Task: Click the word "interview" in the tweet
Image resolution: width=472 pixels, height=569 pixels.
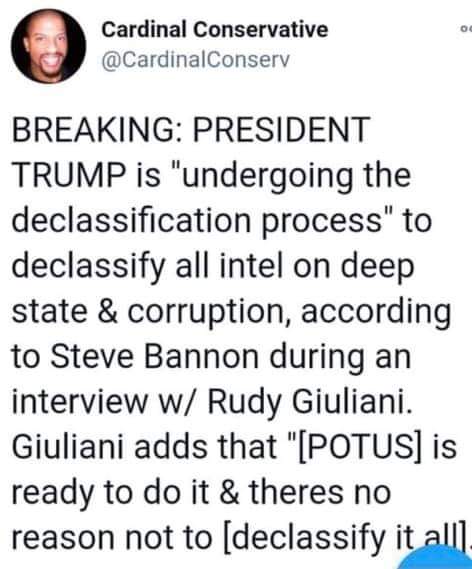Action: [80, 402]
